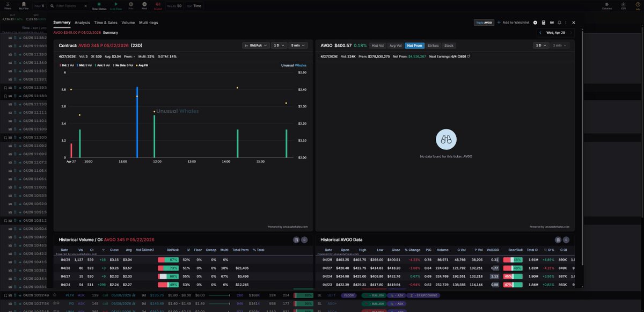Select the Hist Vol chart mode
Screen dimensions: 644x312
click(x=378, y=46)
